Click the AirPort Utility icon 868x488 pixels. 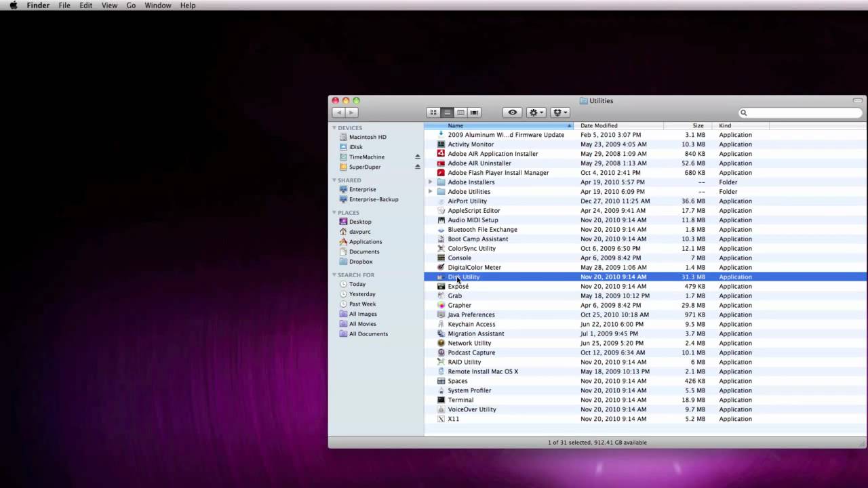point(441,201)
